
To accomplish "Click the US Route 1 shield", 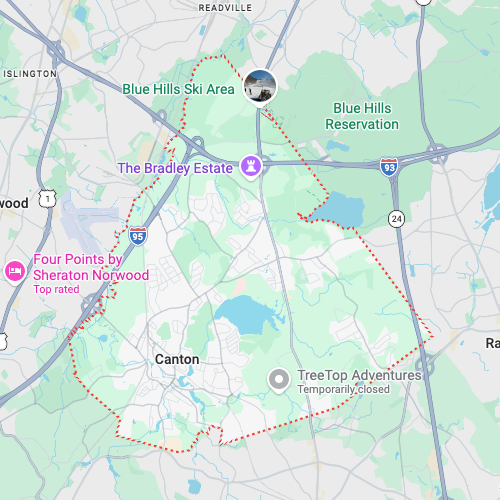I will coord(47,199).
